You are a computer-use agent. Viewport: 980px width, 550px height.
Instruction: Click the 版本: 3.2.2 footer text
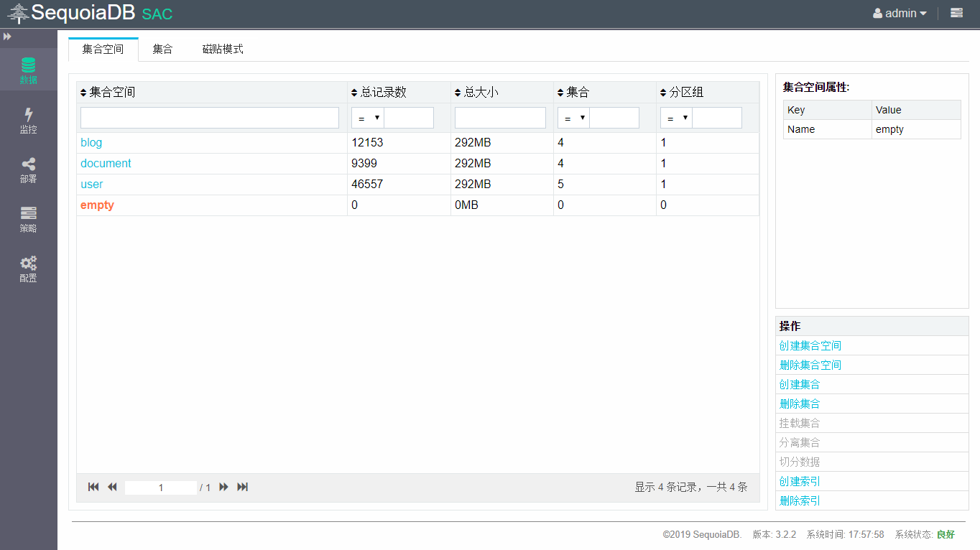click(x=775, y=535)
